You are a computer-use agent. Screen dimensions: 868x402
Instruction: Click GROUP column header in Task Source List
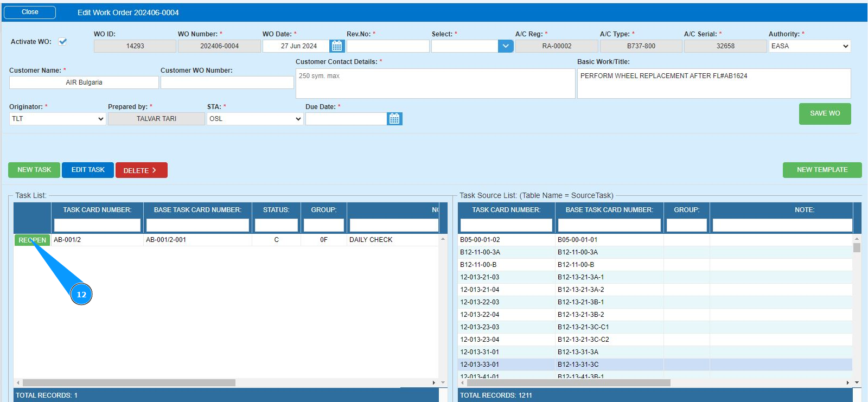686,210
